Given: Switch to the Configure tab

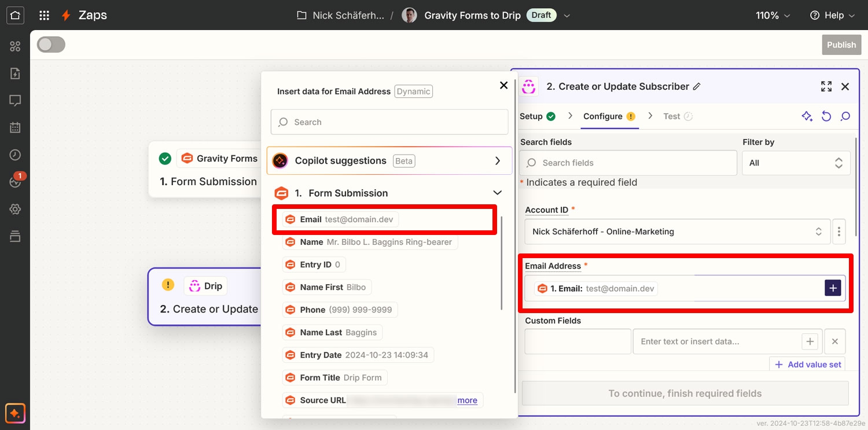Looking at the screenshot, I should pos(609,116).
